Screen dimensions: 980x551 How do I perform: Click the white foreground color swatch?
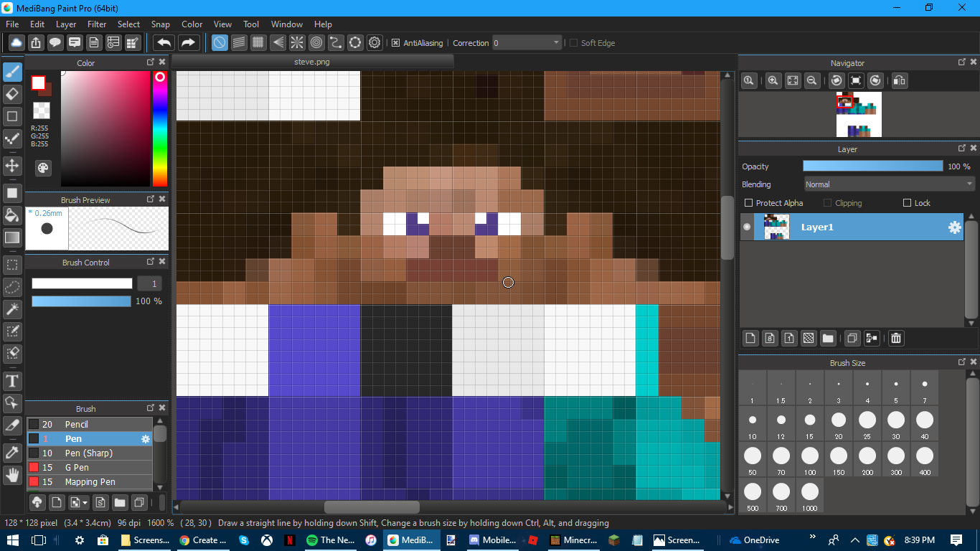coord(38,83)
